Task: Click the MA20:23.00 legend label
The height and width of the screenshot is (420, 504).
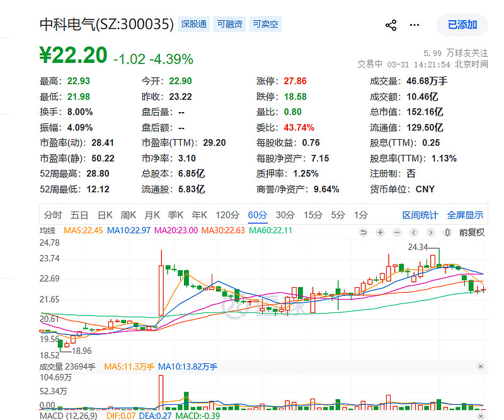Action: [176, 230]
